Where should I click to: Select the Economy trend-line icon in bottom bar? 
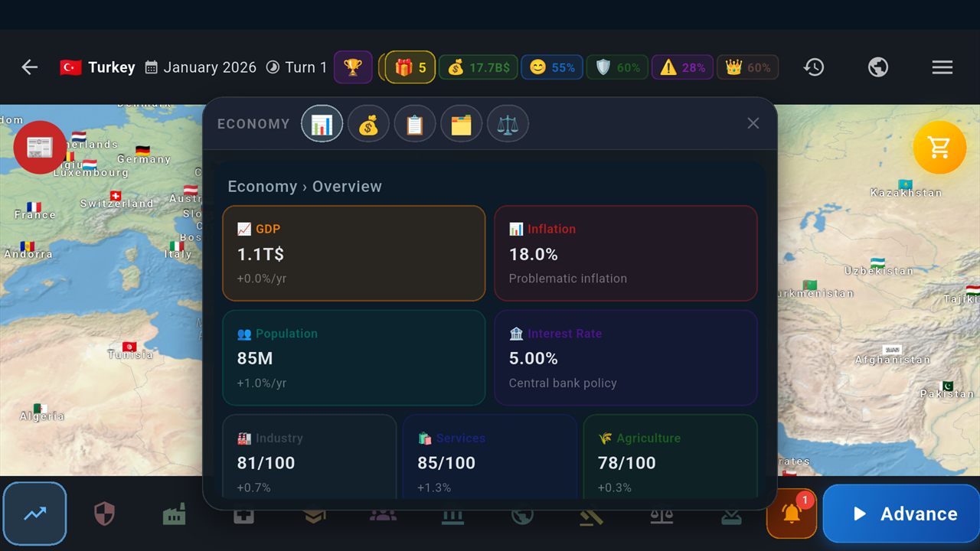(x=34, y=514)
